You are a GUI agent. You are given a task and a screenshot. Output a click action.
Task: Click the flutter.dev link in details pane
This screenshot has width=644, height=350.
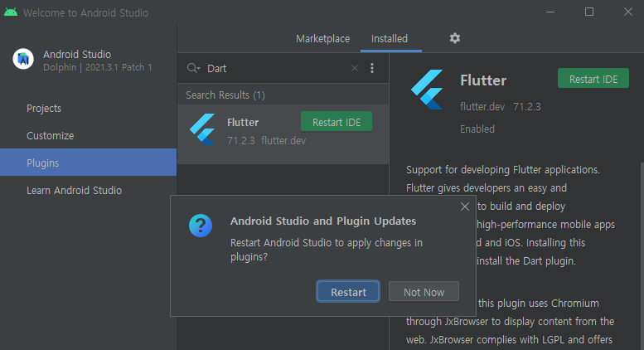coord(482,107)
